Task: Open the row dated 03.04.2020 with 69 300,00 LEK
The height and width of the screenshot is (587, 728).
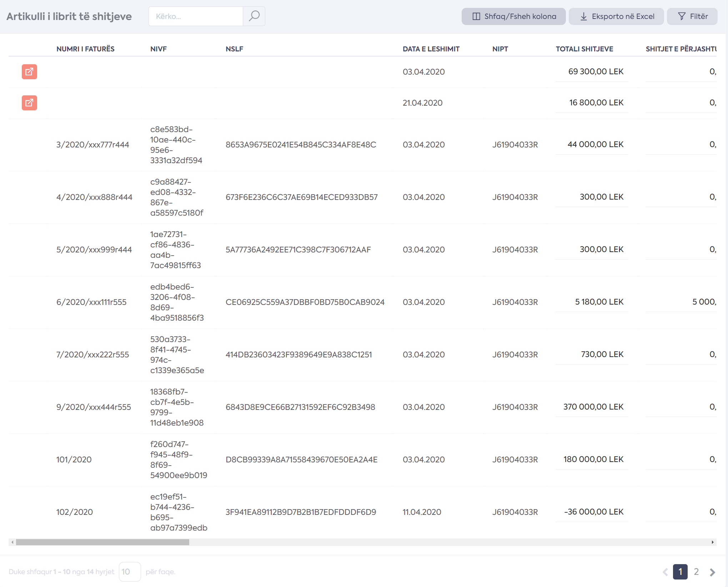Action: point(29,72)
